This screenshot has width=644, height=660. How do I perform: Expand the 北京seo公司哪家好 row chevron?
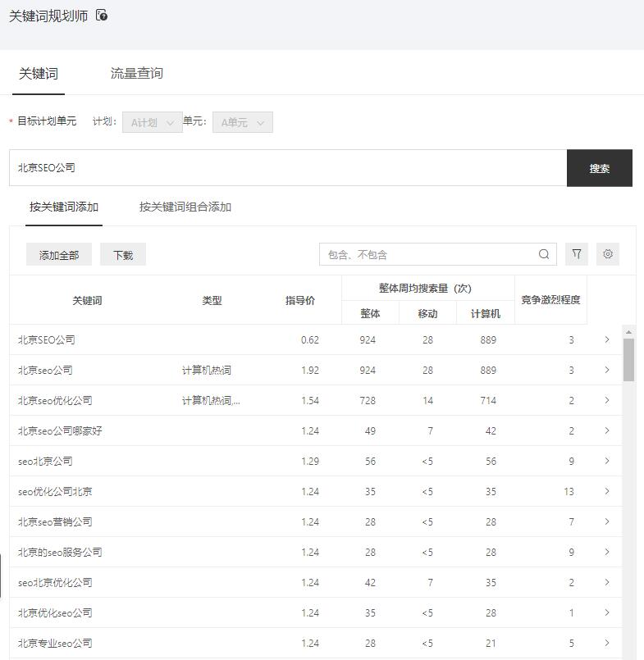pos(607,430)
